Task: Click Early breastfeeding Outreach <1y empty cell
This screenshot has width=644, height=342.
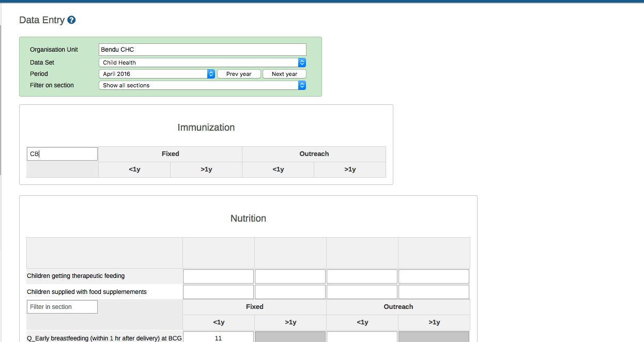Action: tap(362, 337)
